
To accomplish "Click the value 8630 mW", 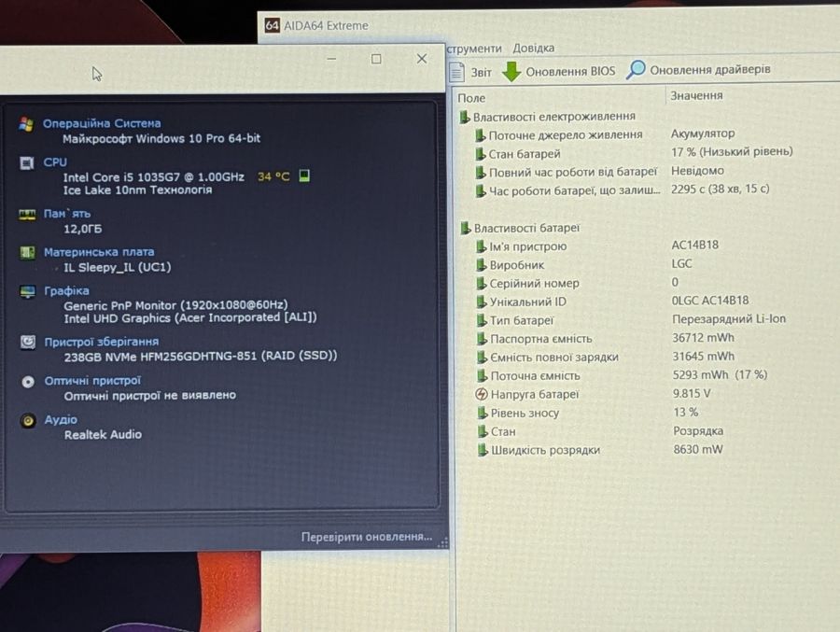I will pos(698,449).
